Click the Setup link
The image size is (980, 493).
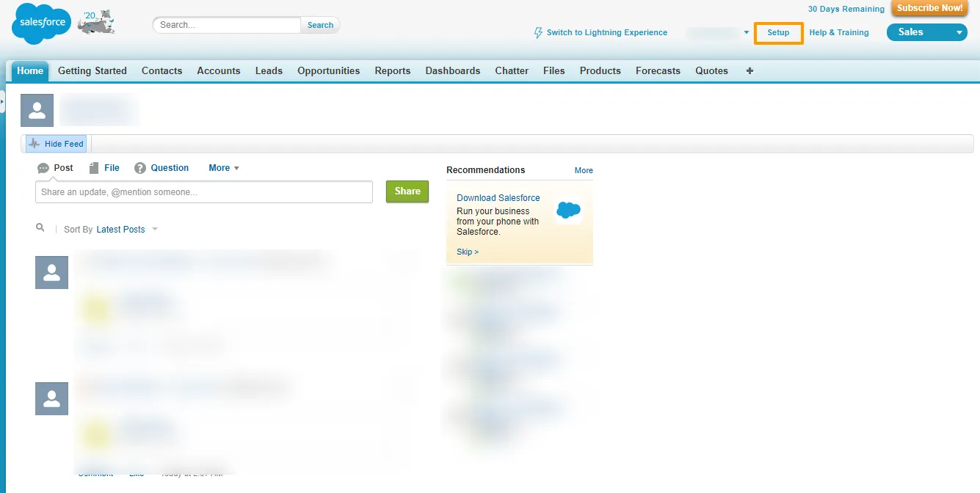point(778,33)
